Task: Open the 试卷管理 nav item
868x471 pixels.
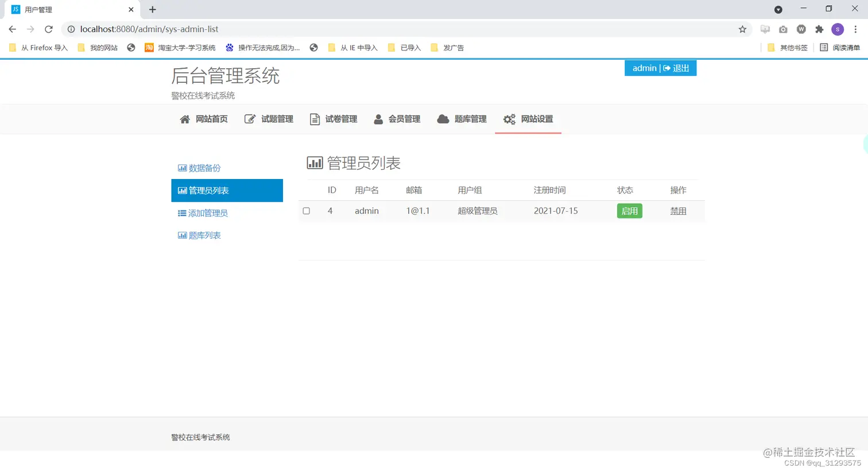Action: (x=334, y=119)
